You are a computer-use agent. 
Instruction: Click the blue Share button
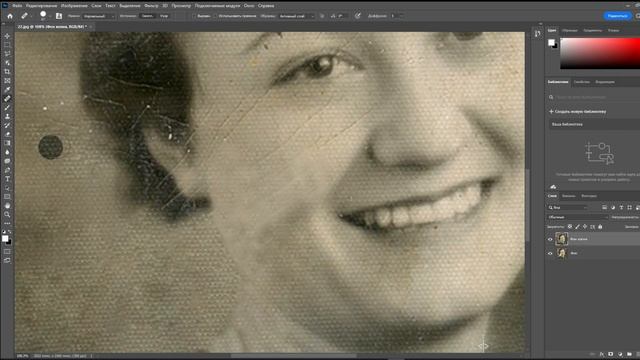pyautogui.click(x=617, y=16)
